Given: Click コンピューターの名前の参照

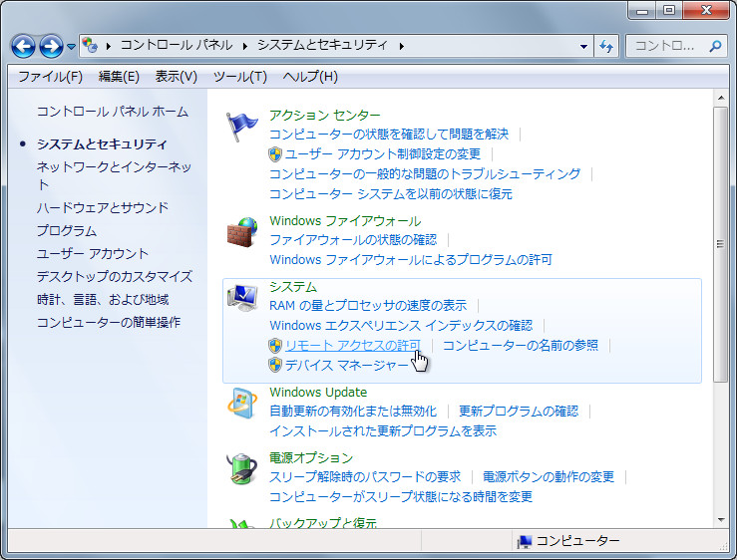Looking at the screenshot, I should (x=521, y=346).
